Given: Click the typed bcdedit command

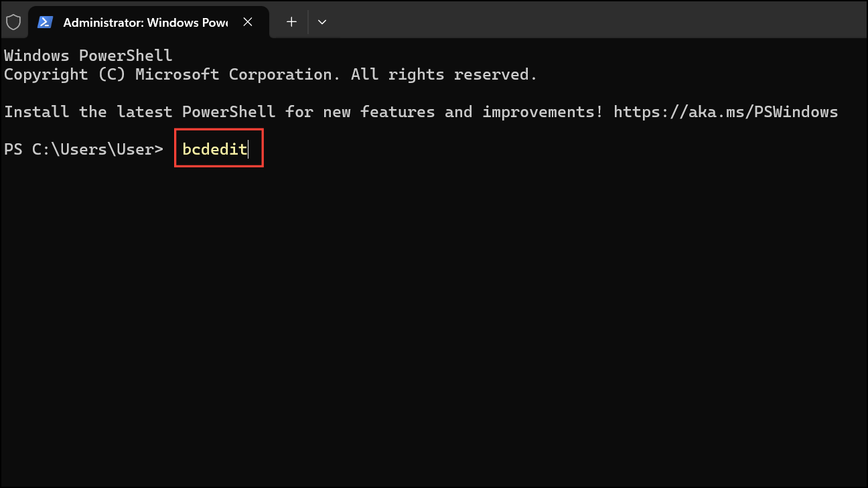Looking at the screenshot, I should pyautogui.click(x=214, y=149).
